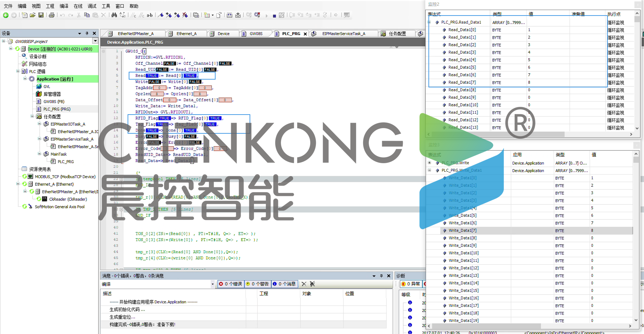The width and height of the screenshot is (644, 334).
Task: Click the build grid icon in toolbar
Action: point(229,15)
